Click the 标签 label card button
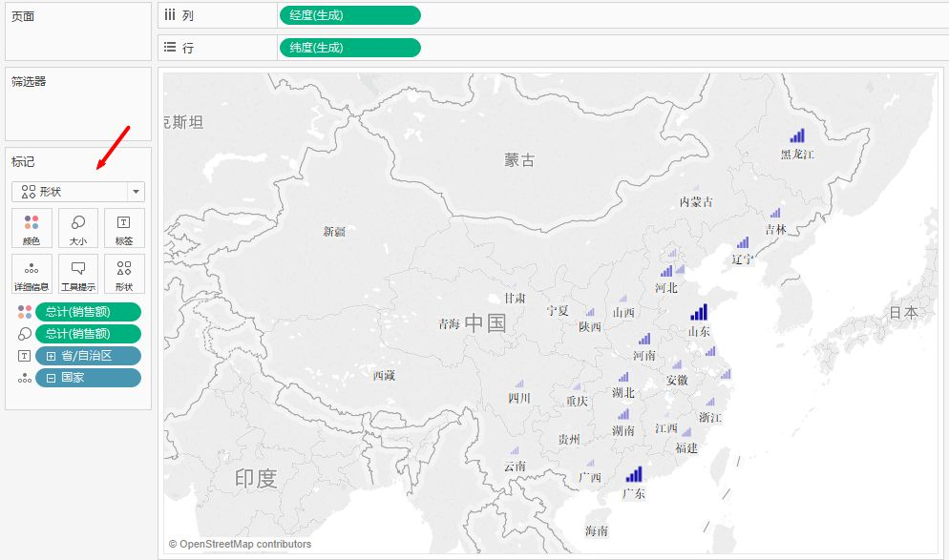This screenshot has height=560, width=949. [124, 228]
